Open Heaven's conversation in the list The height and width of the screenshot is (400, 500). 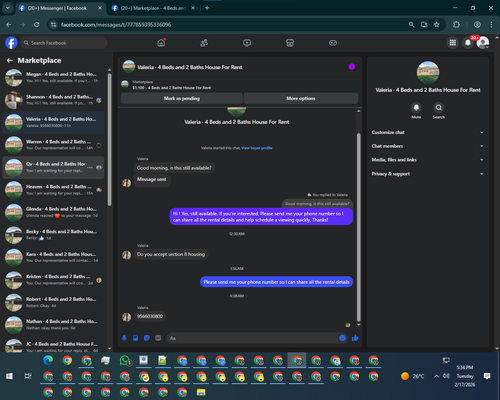[x=53, y=190]
